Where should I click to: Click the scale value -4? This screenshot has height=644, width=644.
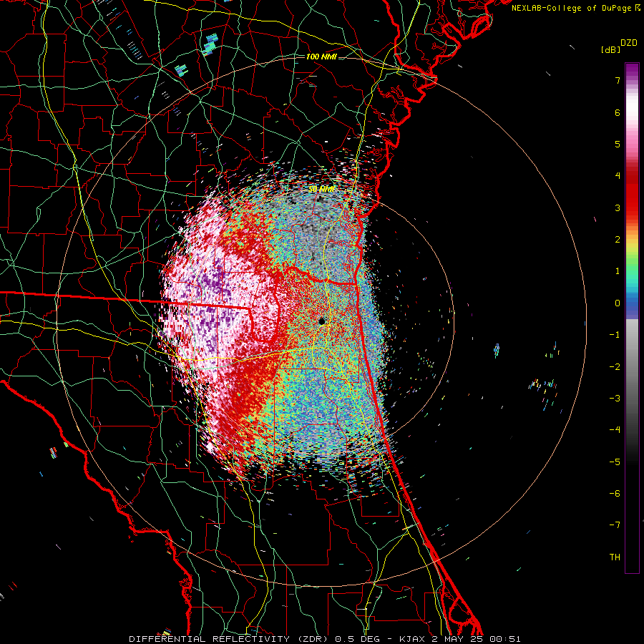(615, 430)
